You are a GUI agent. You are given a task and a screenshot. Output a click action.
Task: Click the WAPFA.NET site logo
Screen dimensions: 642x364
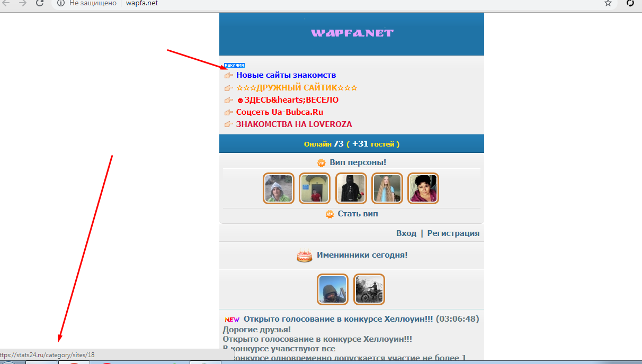click(x=352, y=33)
